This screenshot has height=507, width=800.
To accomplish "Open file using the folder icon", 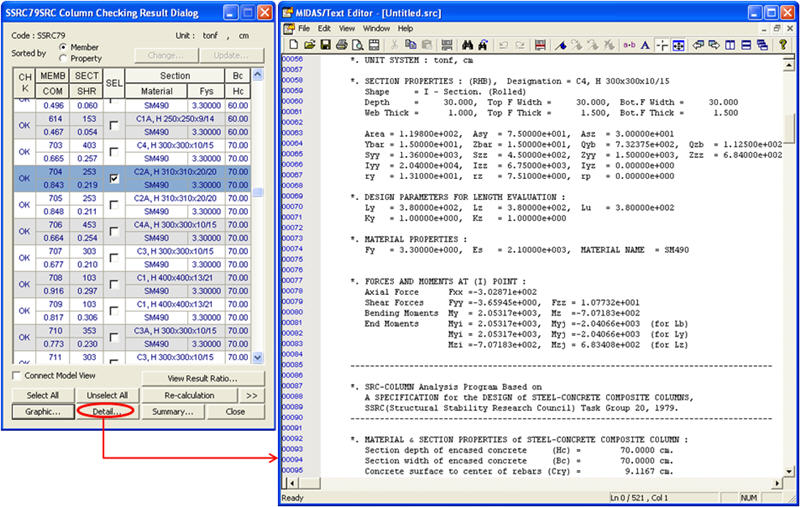I will click(308, 45).
